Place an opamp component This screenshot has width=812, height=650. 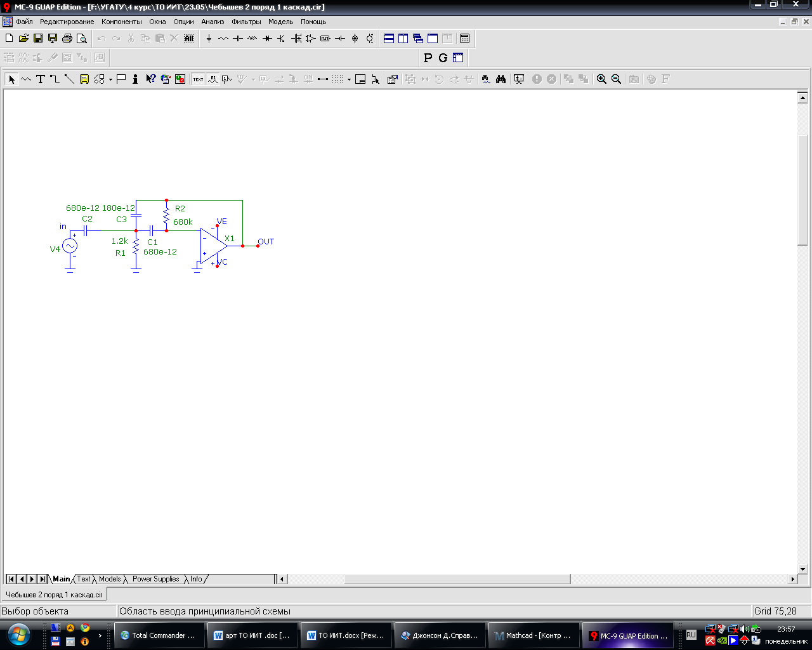click(311, 38)
